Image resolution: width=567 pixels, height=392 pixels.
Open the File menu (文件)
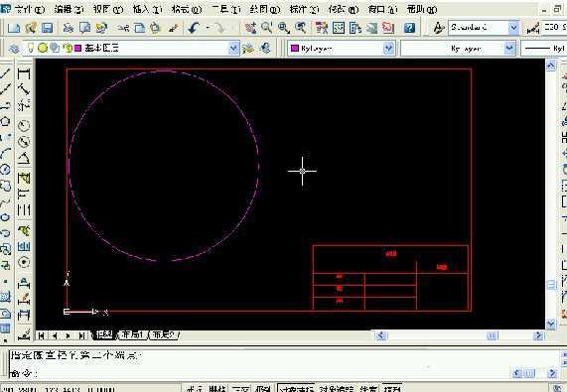pyautogui.click(x=30, y=9)
